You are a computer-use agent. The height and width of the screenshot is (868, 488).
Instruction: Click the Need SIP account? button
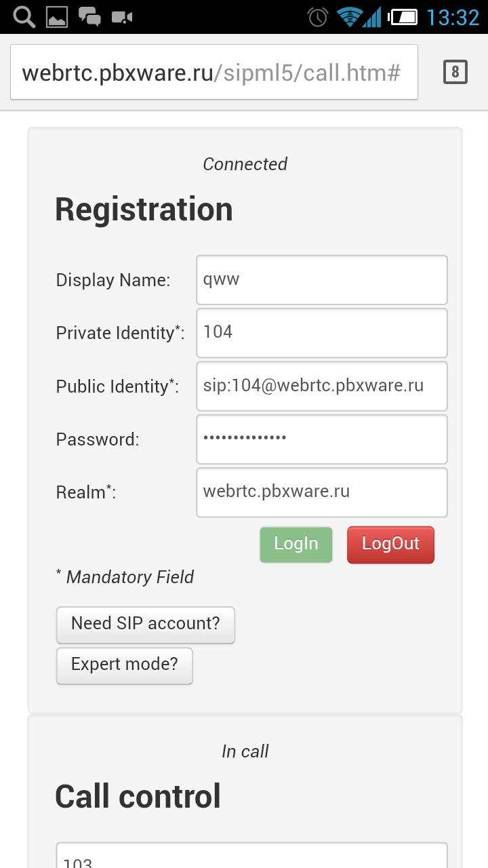coord(146,625)
